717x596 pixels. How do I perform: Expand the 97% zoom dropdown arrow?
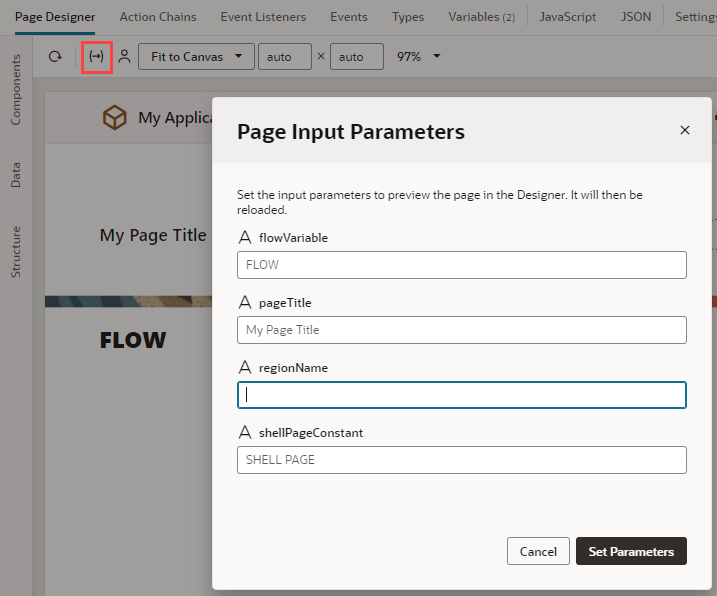pos(437,56)
